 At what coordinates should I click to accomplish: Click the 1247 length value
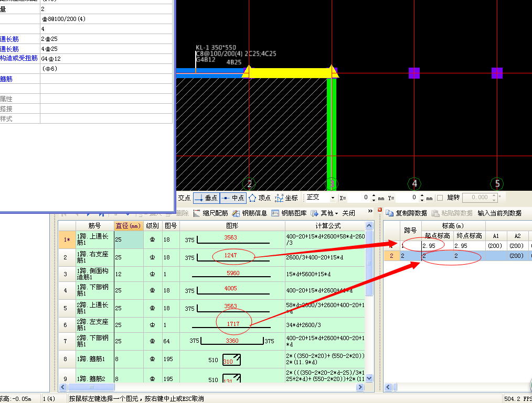coord(230,255)
